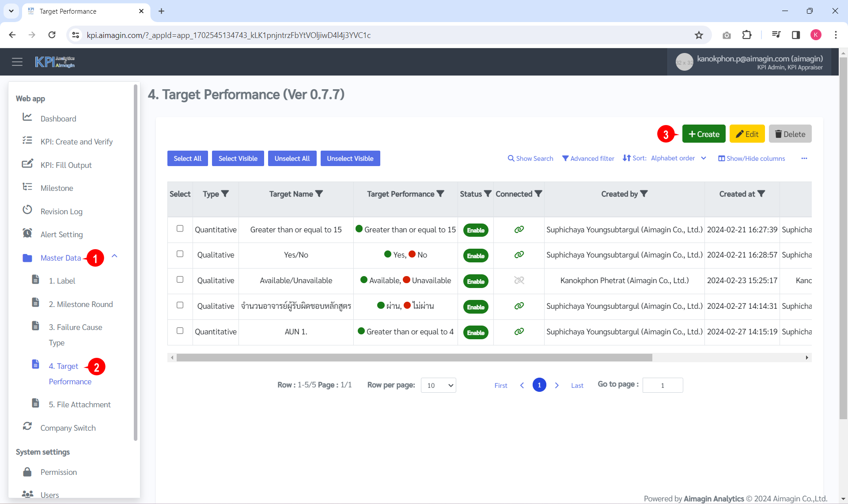Open the three-dot more options menu above the table

[804, 158]
